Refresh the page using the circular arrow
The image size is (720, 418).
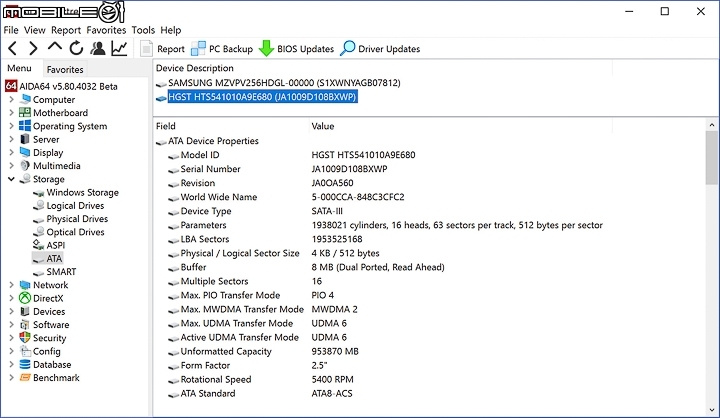tap(76, 48)
